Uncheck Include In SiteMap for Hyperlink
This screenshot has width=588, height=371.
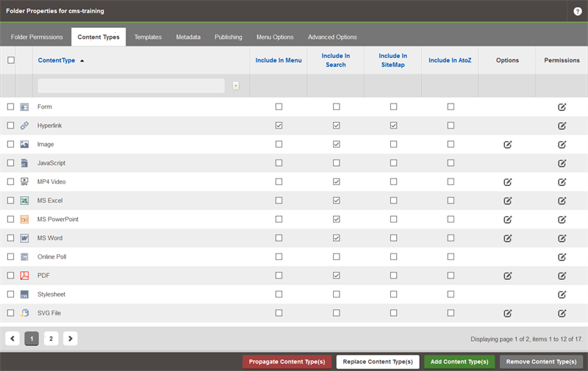pyautogui.click(x=393, y=126)
